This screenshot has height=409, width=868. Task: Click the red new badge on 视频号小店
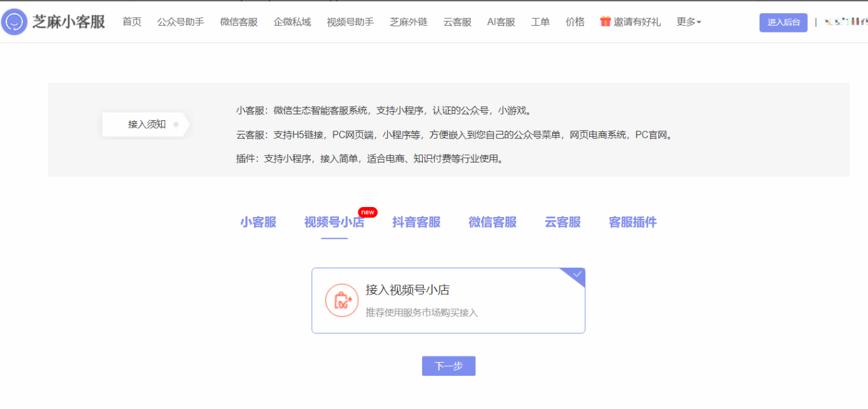(368, 213)
